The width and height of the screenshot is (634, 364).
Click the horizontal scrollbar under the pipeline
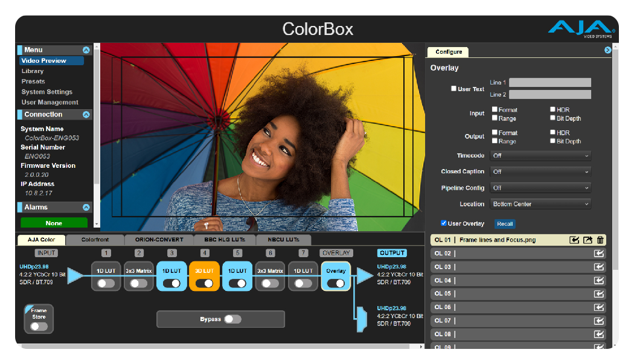click(216, 346)
